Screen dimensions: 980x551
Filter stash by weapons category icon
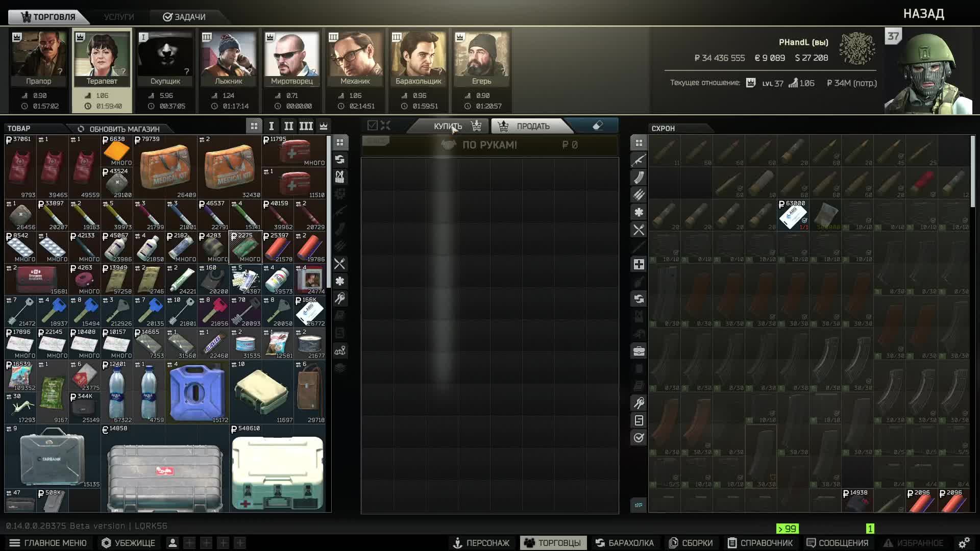point(639,160)
